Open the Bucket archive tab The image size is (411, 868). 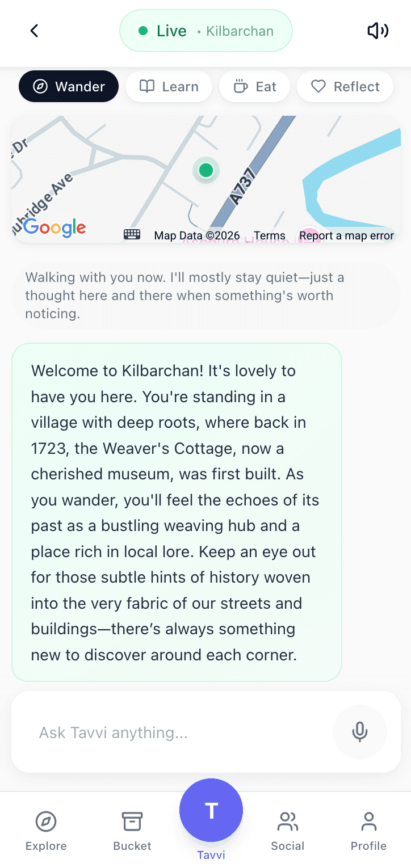132,831
